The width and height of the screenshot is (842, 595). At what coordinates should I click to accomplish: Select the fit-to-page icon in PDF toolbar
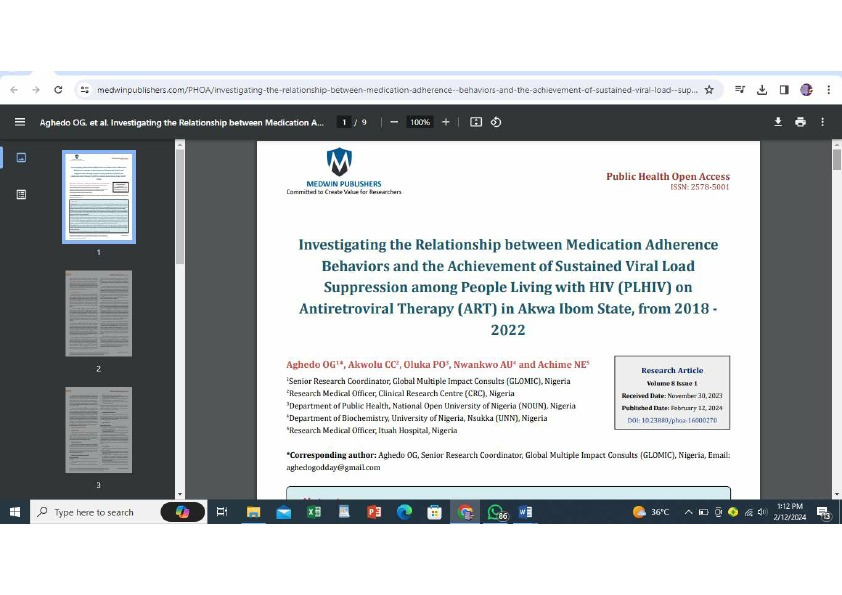[474, 122]
